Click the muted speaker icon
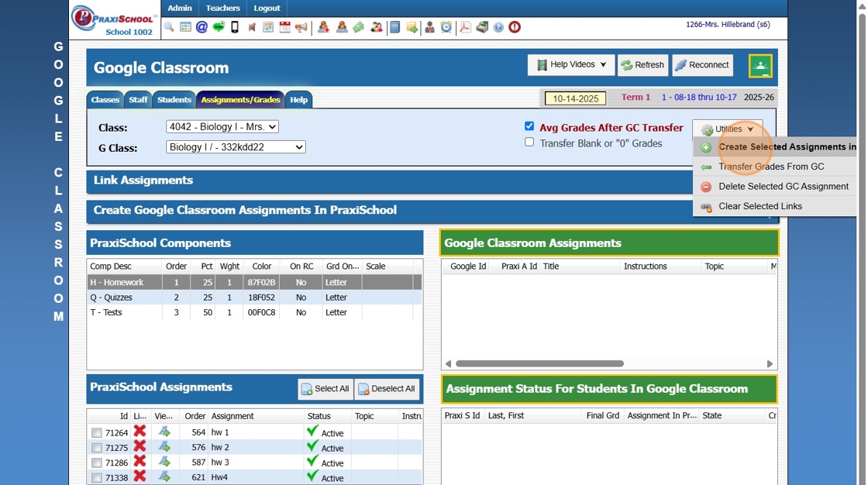Viewport: 868px width, 485px height. (x=252, y=27)
